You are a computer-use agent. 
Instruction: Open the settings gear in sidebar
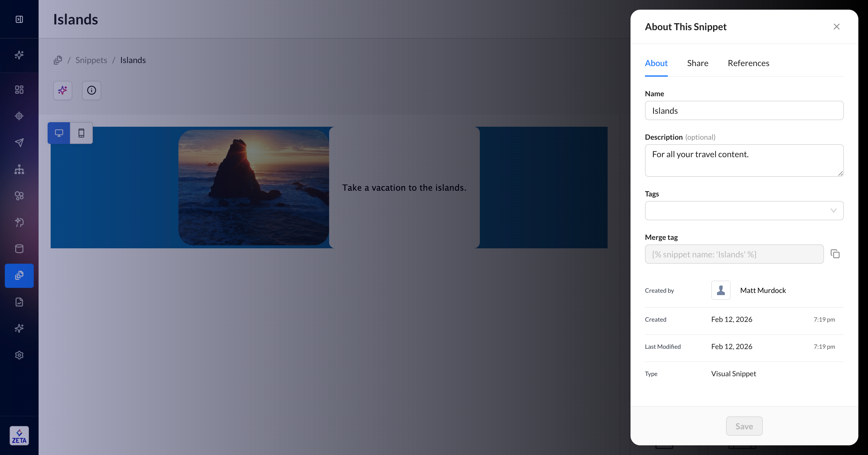coord(19,355)
